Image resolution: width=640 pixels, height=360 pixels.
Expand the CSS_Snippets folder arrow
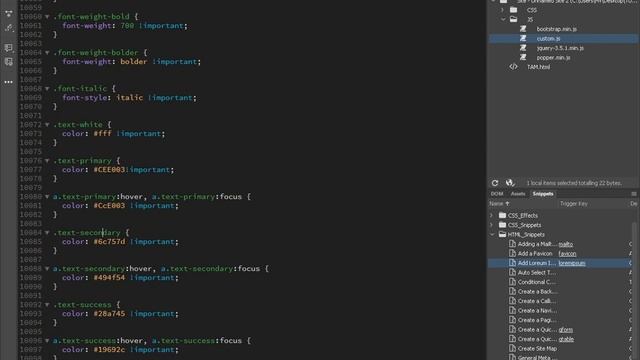click(492, 225)
